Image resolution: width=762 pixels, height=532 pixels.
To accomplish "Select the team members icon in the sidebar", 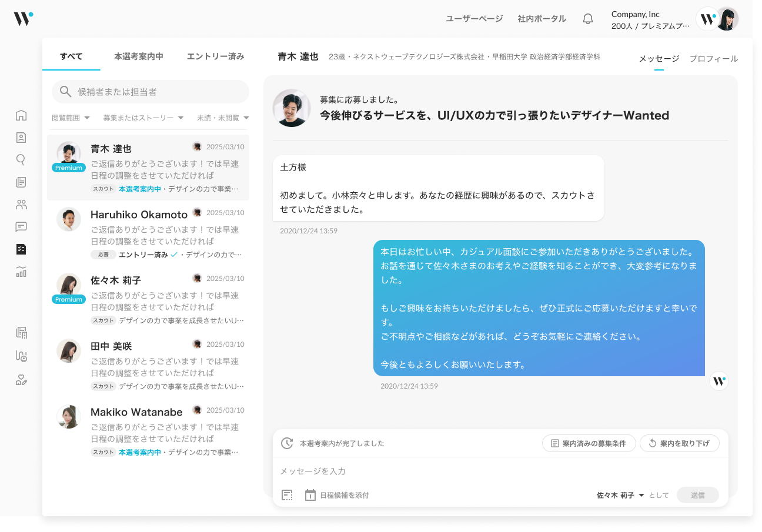I will click(21, 204).
